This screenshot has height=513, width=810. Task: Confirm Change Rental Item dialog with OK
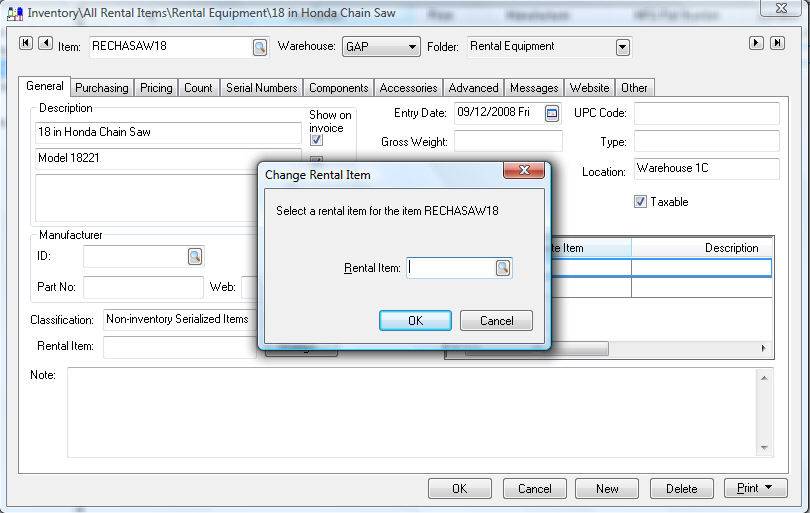pos(415,321)
